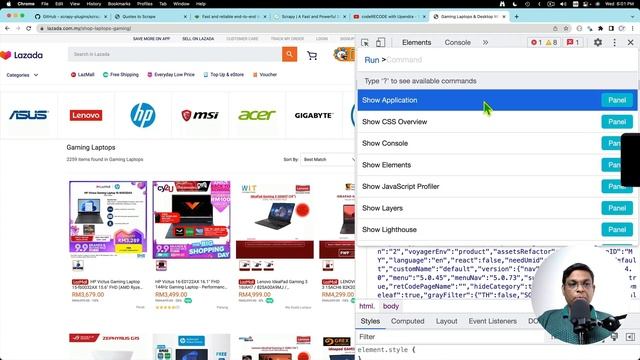Open HP Victus laptop RM3,679 product image

point(108,220)
